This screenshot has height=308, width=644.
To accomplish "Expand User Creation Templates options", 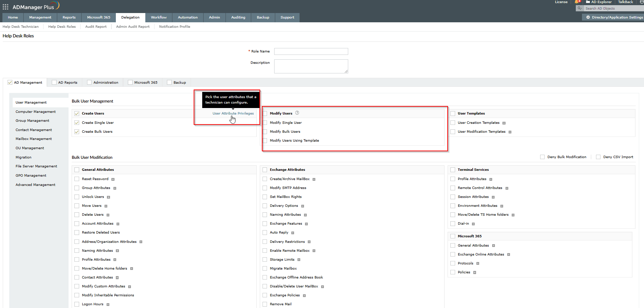I will [504, 123].
